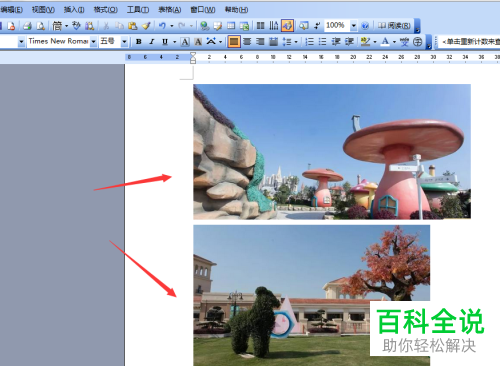Click Increase Indent

coord(349,42)
